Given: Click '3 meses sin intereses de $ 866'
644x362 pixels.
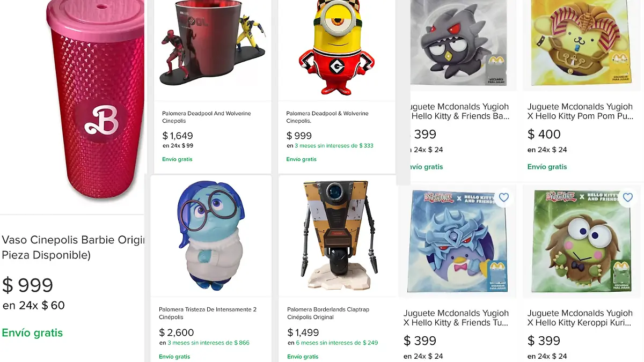Looking at the screenshot, I should tap(208, 343).
